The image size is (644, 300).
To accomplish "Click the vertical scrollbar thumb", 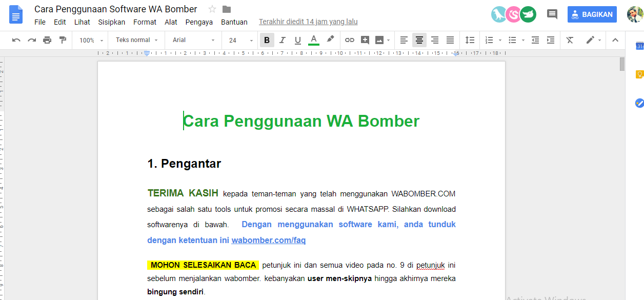I will [622, 64].
